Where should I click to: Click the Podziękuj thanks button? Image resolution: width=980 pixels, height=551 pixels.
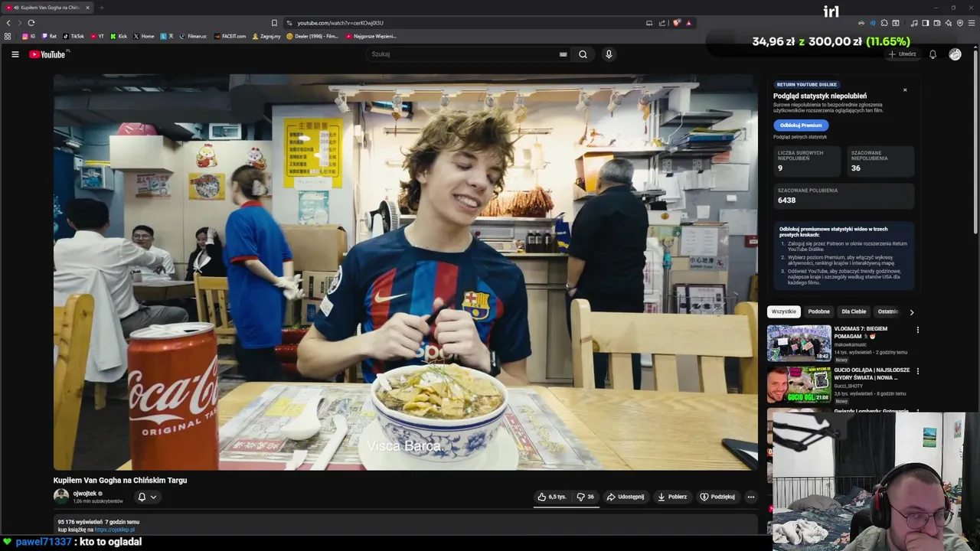pos(717,497)
